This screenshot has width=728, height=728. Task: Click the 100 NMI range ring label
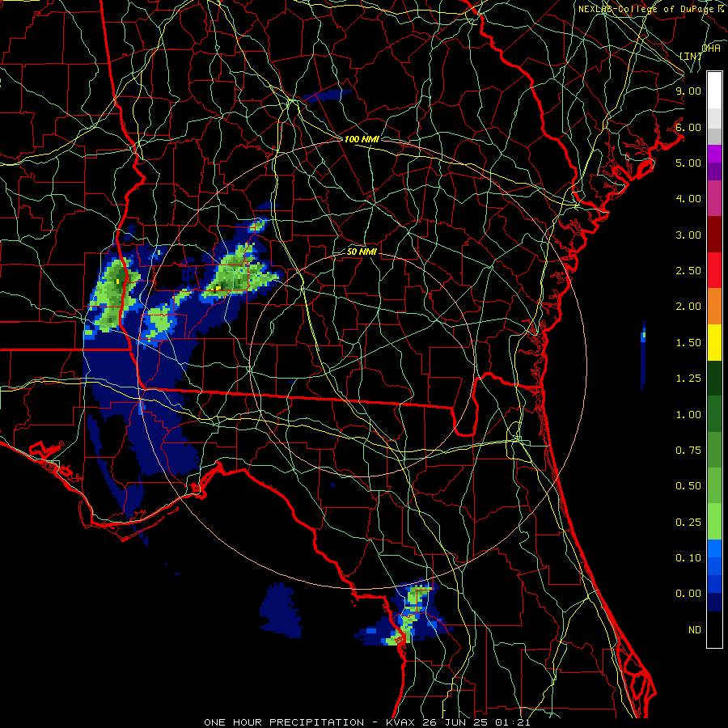[x=362, y=139]
